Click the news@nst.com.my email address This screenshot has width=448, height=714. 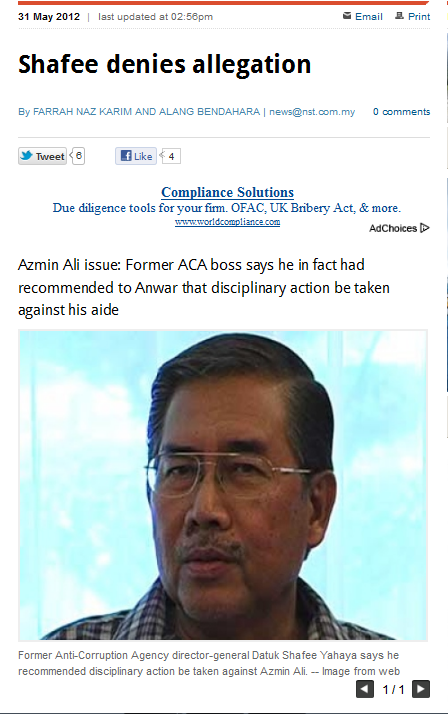(x=312, y=112)
